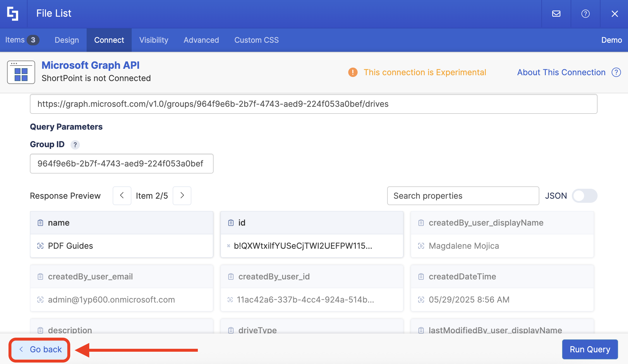This screenshot has height=364, width=628.
Task: Click the Search properties field
Action: point(463,196)
